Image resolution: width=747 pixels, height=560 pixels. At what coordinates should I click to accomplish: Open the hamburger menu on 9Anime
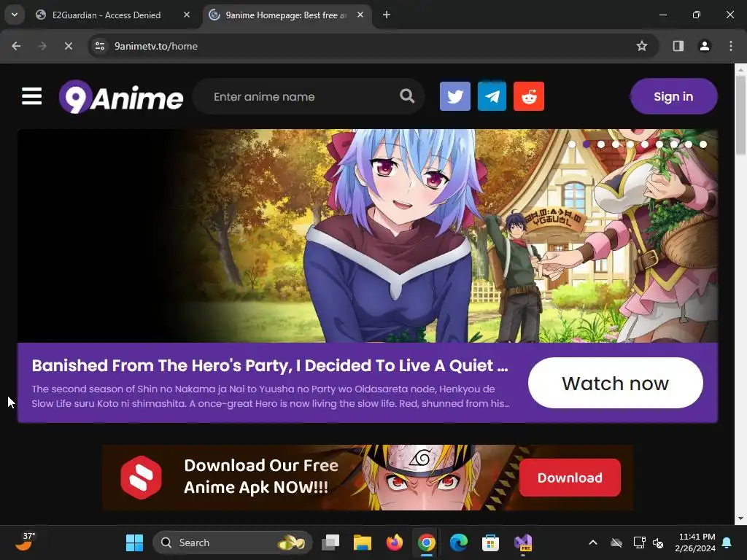pyautogui.click(x=31, y=96)
